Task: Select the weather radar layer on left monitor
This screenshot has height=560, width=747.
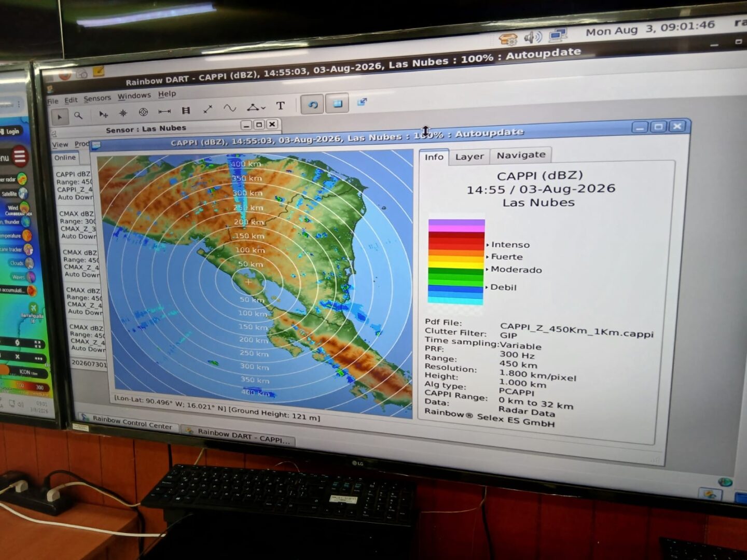Action: (x=13, y=179)
